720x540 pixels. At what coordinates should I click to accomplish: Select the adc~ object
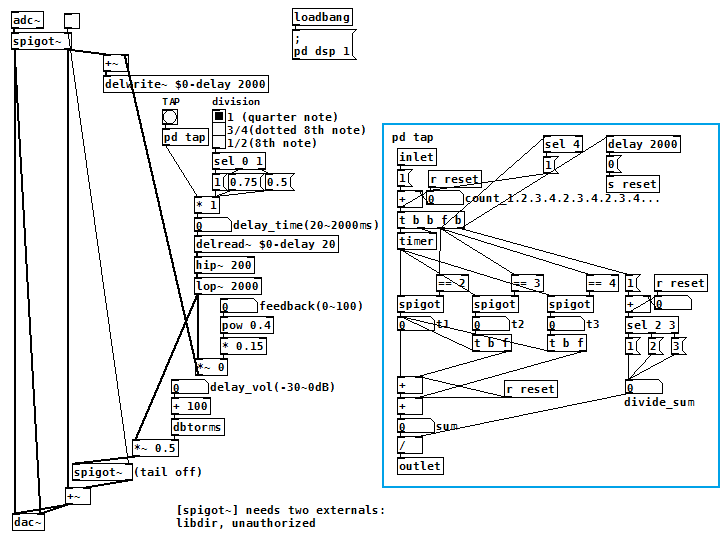click(x=27, y=20)
